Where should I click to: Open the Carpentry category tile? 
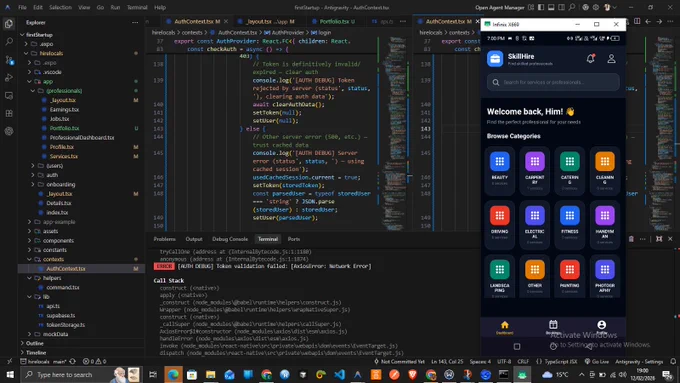(x=535, y=170)
